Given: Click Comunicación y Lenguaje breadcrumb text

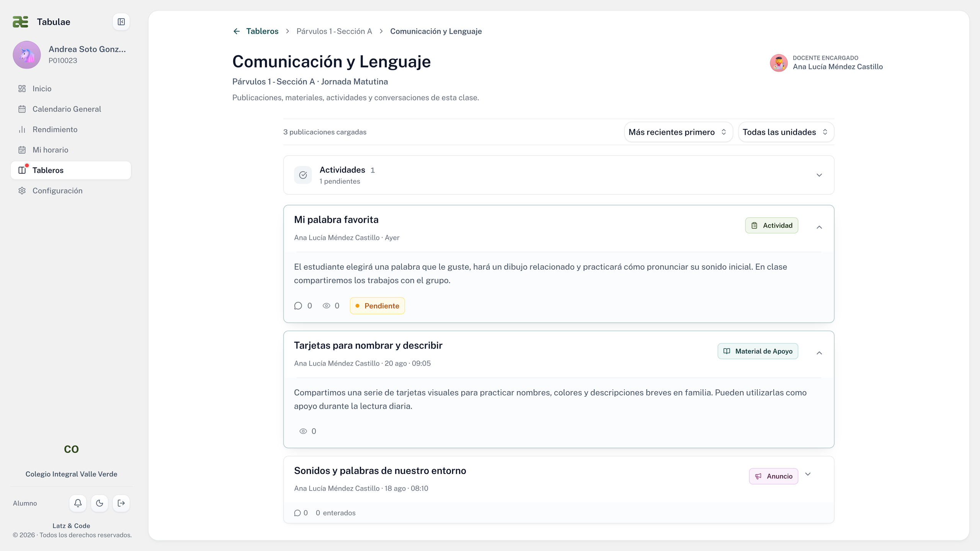Looking at the screenshot, I should coord(436,31).
